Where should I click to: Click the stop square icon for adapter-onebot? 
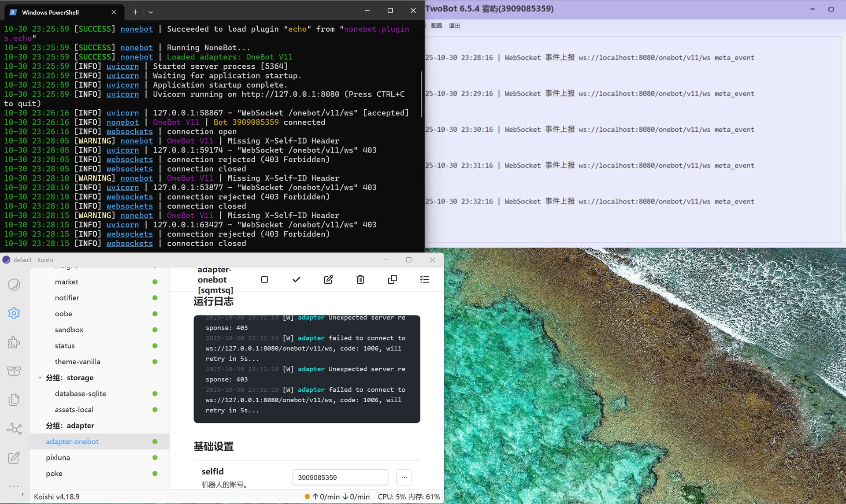point(264,279)
